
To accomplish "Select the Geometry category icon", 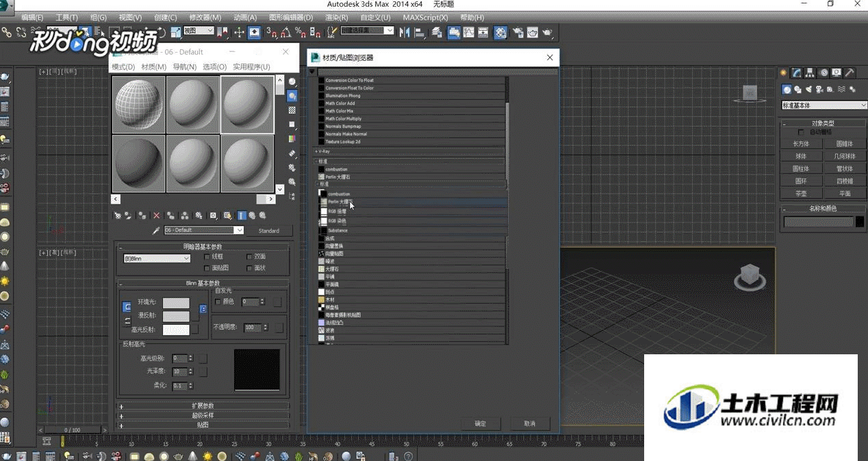I will click(x=787, y=89).
